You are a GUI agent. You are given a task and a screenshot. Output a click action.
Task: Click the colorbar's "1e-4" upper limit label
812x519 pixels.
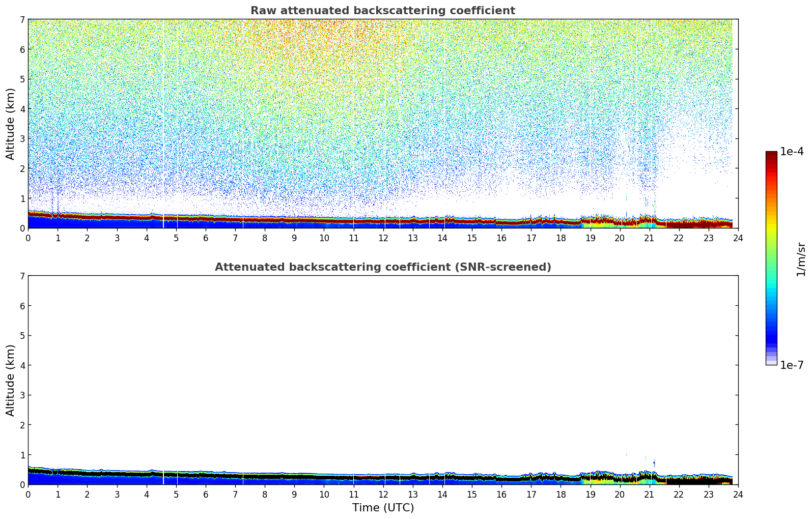(x=792, y=152)
